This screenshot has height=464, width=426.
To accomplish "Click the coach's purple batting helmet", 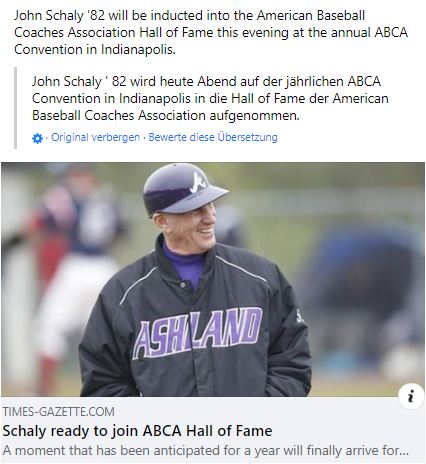I will [183, 188].
